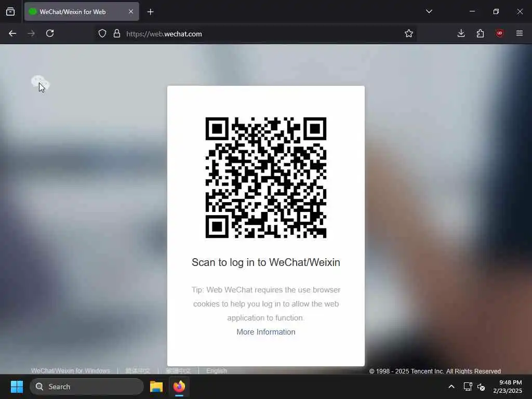This screenshot has height=399, width=532.
Task: Open the Extensions puzzle-piece menu
Action: click(x=480, y=33)
